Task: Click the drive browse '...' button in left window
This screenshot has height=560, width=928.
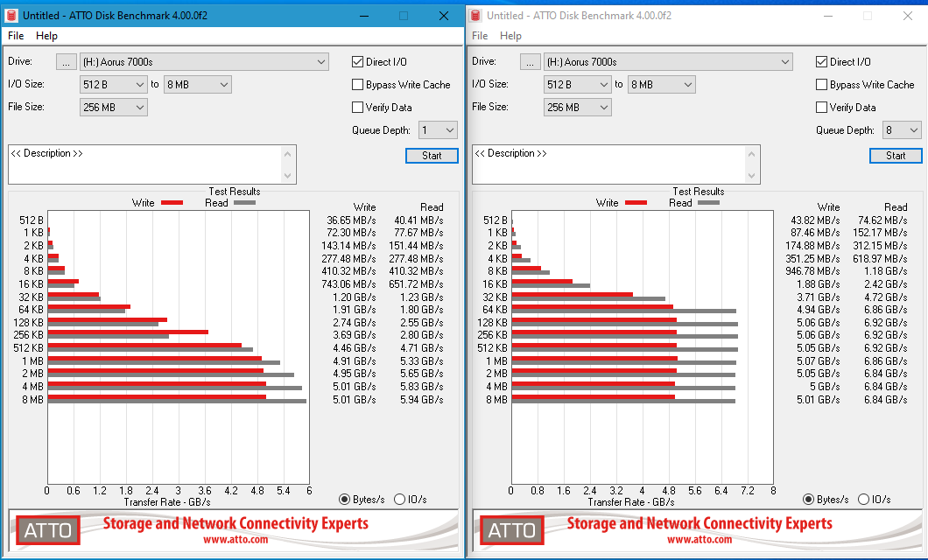Action: (x=67, y=62)
